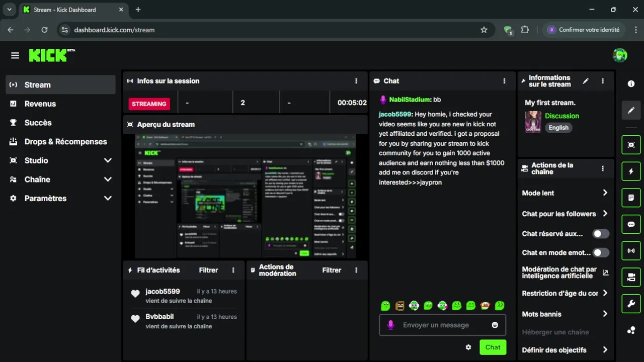Toggle Chat réservé aux... switch
Image resolution: width=644 pixels, height=362 pixels.
[x=601, y=234]
